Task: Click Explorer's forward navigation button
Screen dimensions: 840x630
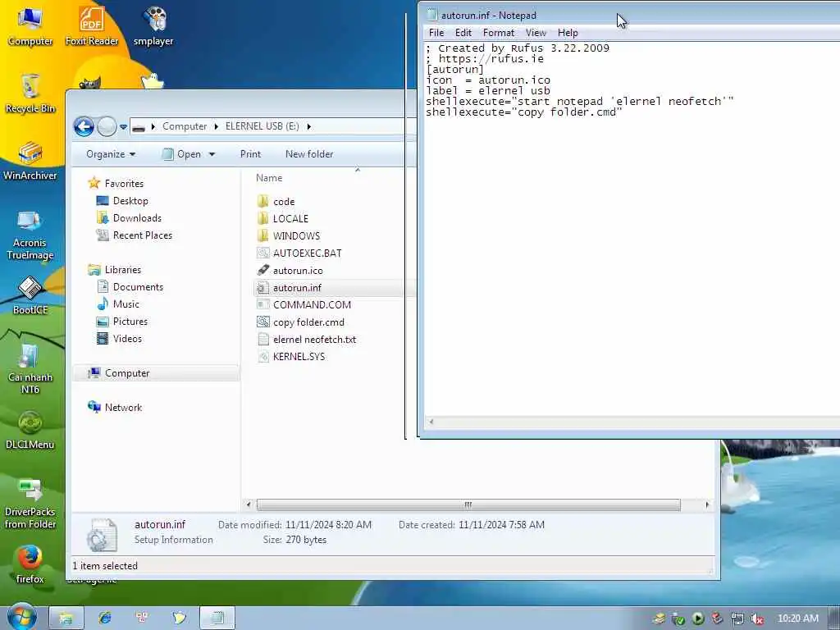Action: coord(107,126)
